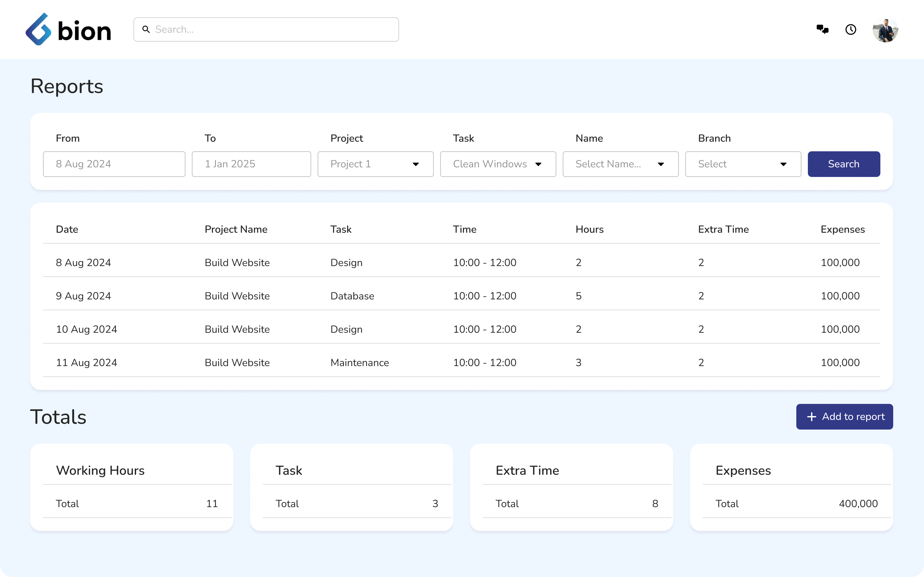Open the clock history icon
The height and width of the screenshot is (577, 924).
tap(851, 29)
